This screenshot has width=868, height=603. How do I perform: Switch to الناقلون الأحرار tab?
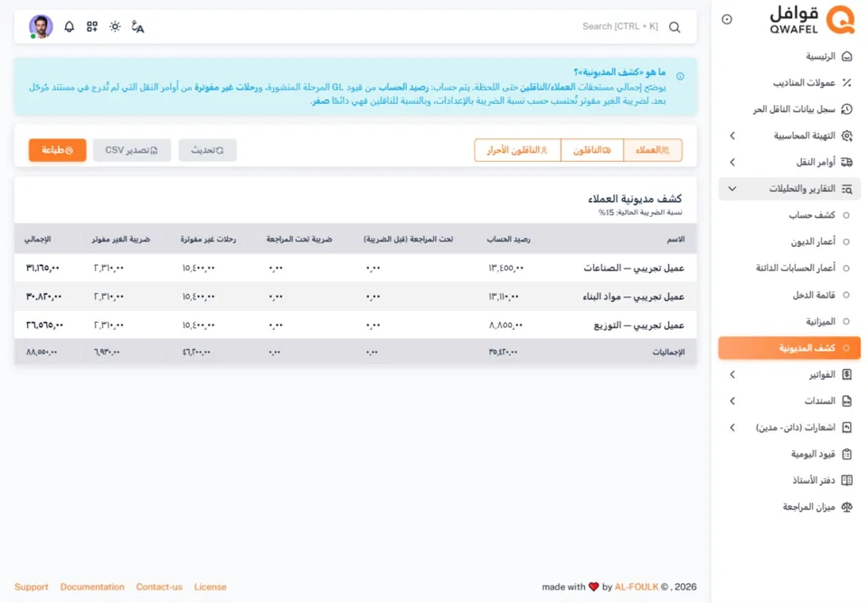(517, 150)
